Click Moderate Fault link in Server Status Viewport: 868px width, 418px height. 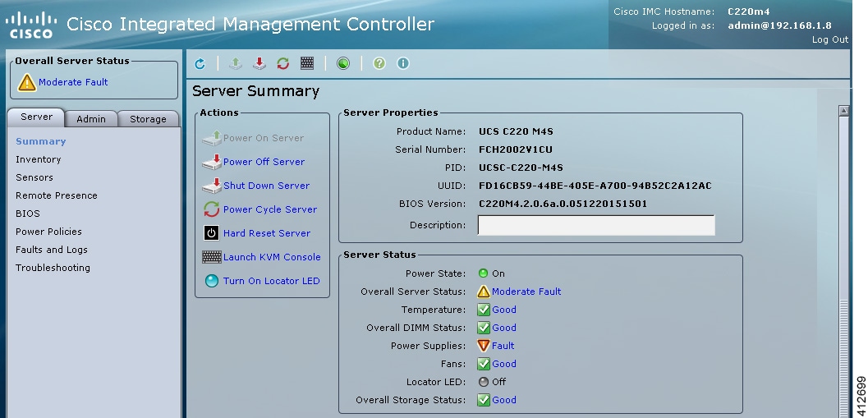[x=526, y=292]
